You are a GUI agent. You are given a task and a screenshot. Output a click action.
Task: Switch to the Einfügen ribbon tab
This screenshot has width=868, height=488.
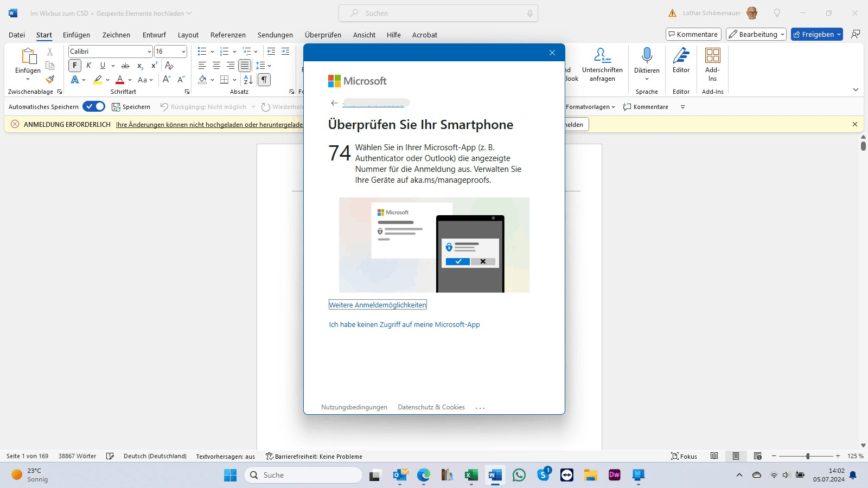tap(76, 35)
